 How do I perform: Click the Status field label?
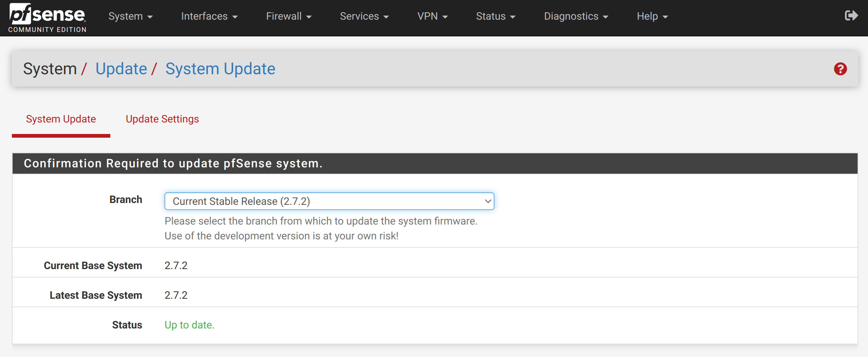127,325
